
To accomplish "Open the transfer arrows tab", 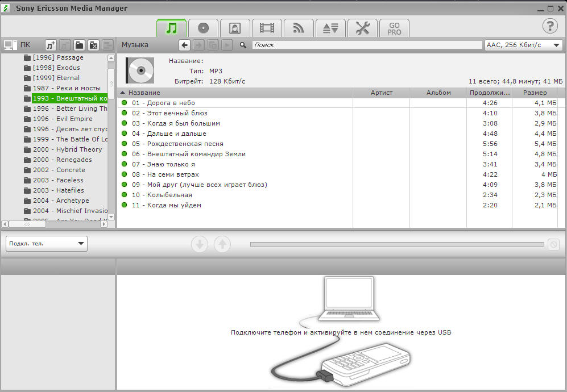I will pos(330,28).
